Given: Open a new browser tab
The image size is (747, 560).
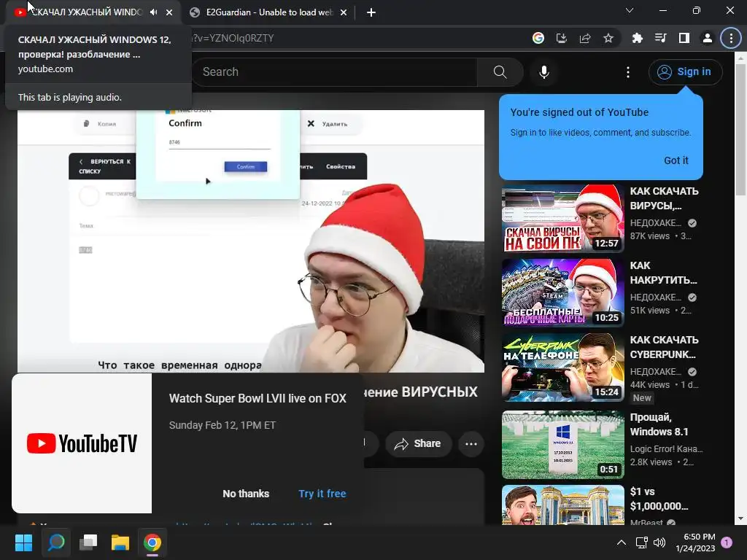Looking at the screenshot, I should 371,12.
